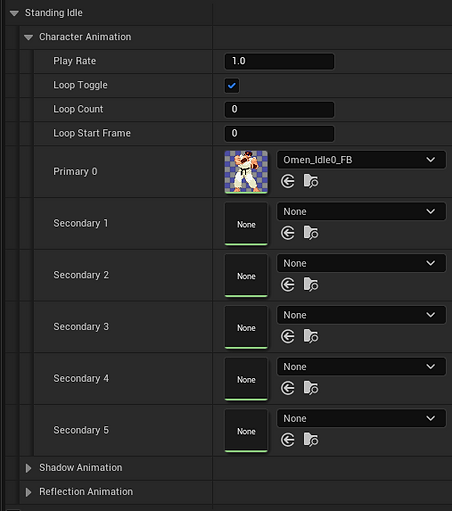Use selected asset for Secondary 5
Viewport: 452px width, 511px height.
(288, 440)
